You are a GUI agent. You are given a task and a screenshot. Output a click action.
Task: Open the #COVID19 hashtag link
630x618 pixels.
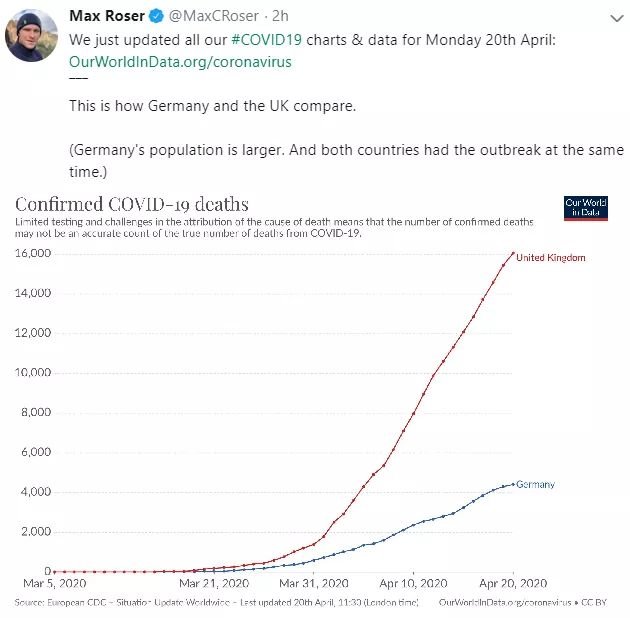point(266,40)
